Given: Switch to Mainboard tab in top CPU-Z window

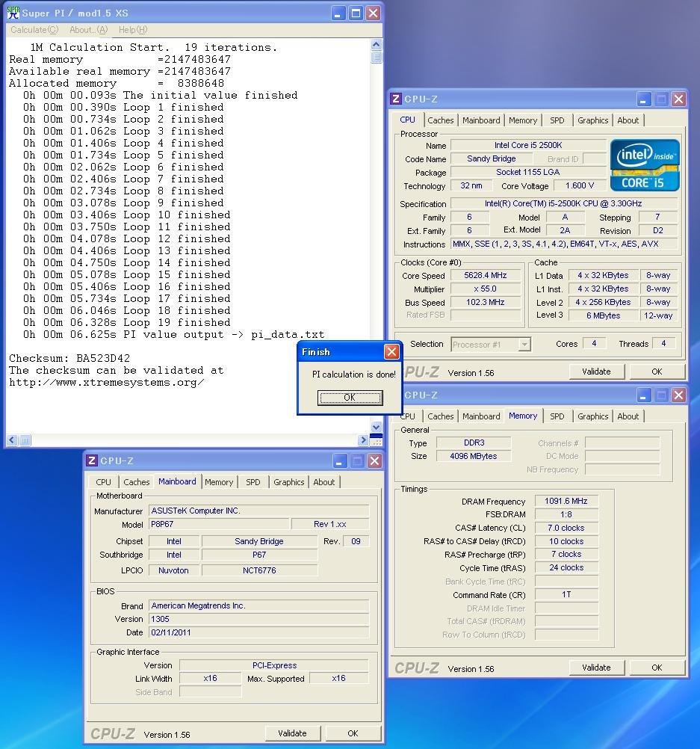Looking at the screenshot, I should 481,120.
